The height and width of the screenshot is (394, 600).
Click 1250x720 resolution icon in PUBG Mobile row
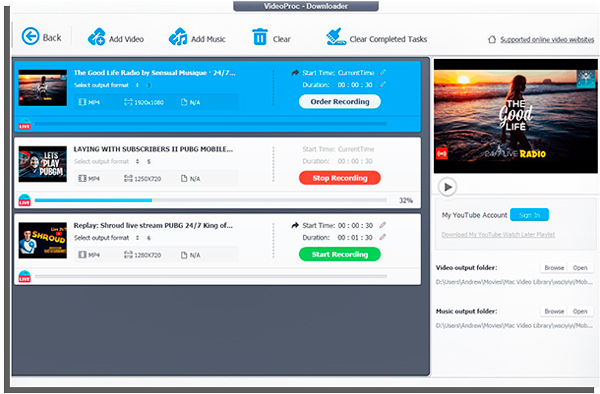tap(128, 178)
